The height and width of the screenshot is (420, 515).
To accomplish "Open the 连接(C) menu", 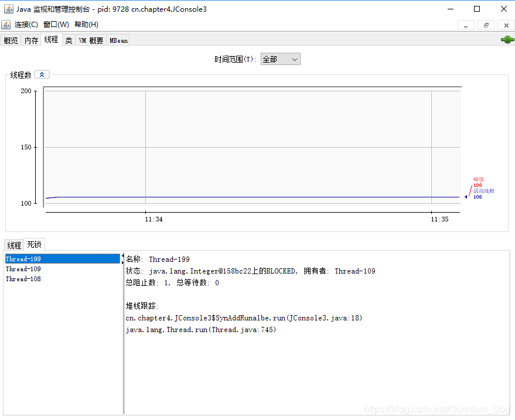I will [26, 25].
